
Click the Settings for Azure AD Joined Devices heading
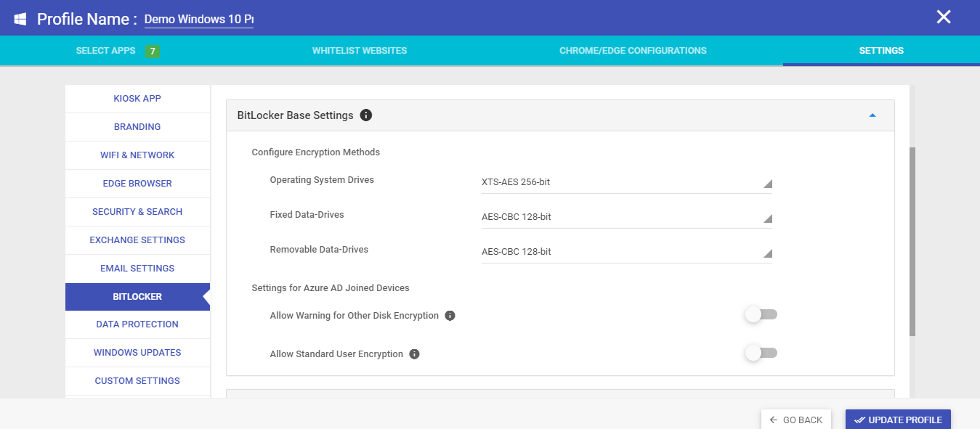click(x=331, y=288)
